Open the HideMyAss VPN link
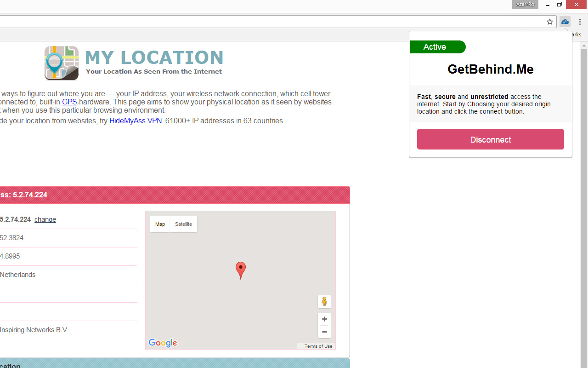The width and height of the screenshot is (588, 368). (x=136, y=121)
